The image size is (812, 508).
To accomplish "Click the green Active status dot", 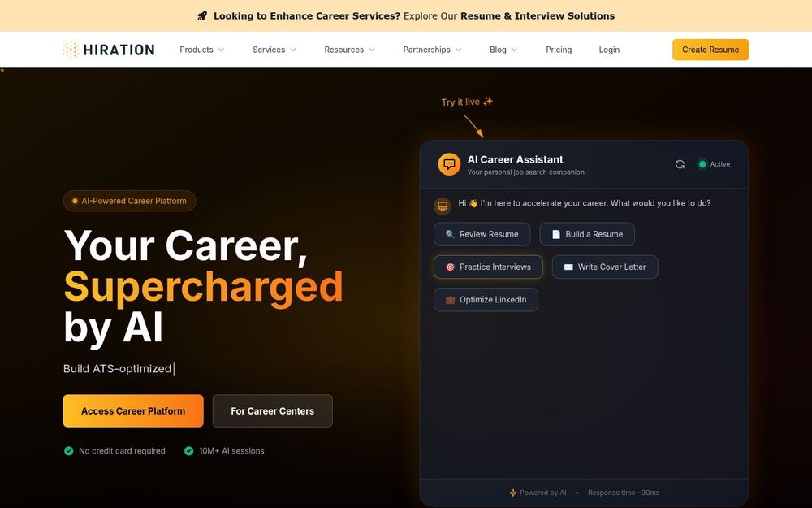I will pos(702,164).
